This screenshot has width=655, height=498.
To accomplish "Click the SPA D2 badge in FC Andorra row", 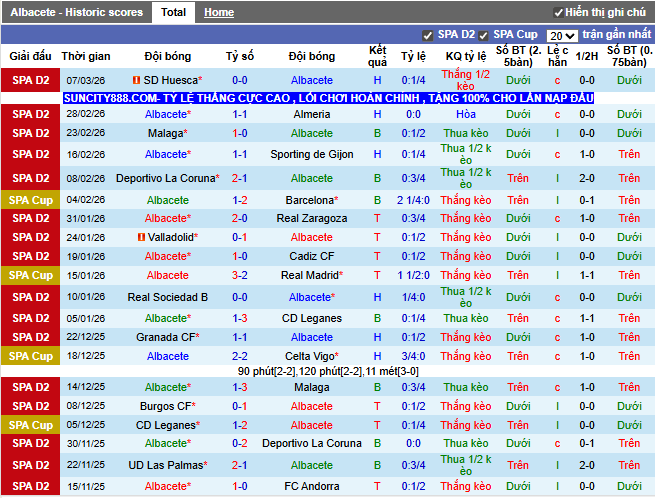I will (29, 486).
